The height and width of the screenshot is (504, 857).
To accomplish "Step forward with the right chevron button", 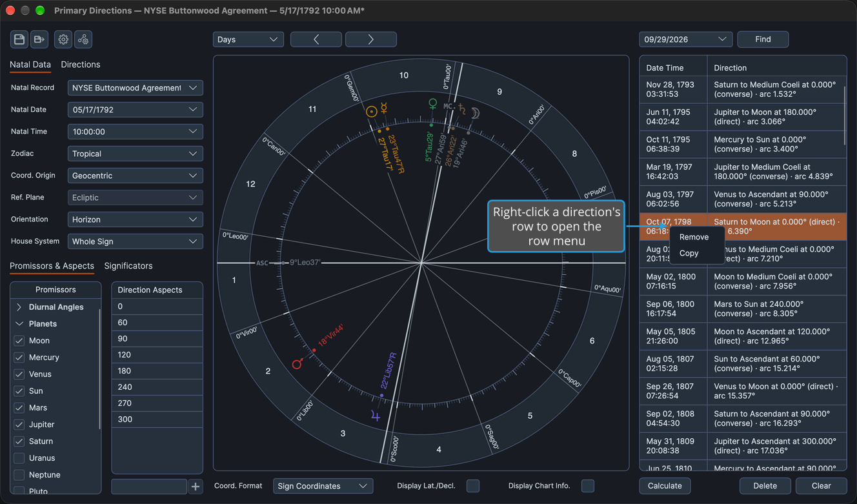I will pyautogui.click(x=371, y=39).
